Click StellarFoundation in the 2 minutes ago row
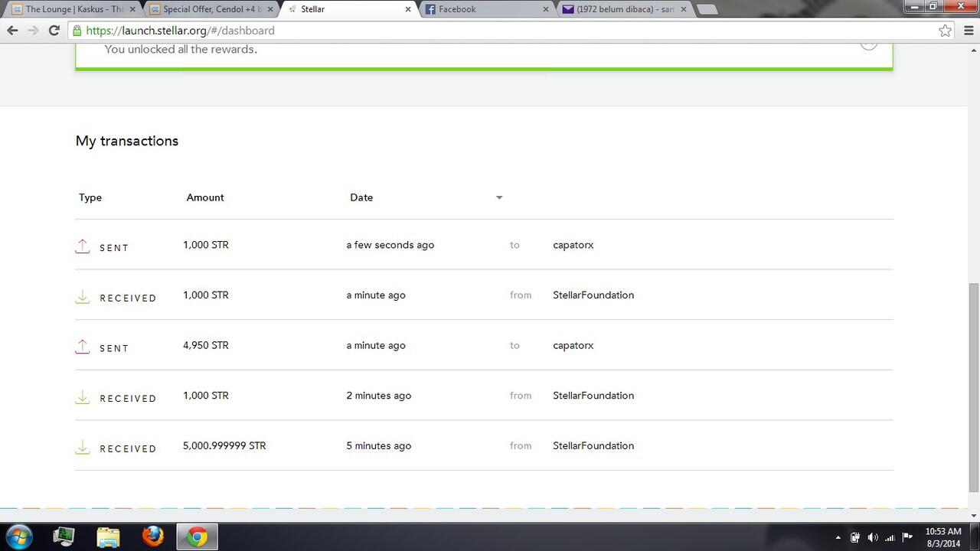The width and height of the screenshot is (980, 551). tap(593, 396)
